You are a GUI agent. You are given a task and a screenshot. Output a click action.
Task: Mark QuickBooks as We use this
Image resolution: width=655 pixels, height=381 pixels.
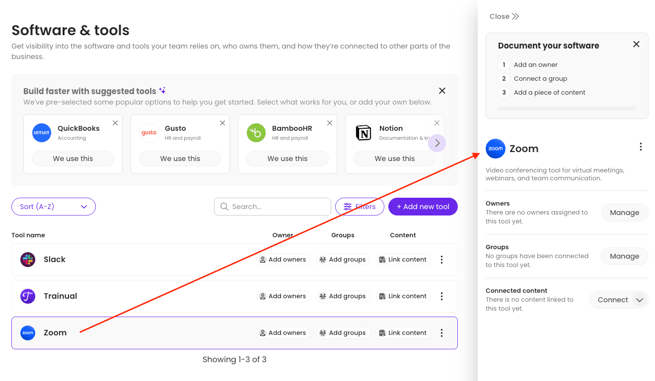[73, 159]
